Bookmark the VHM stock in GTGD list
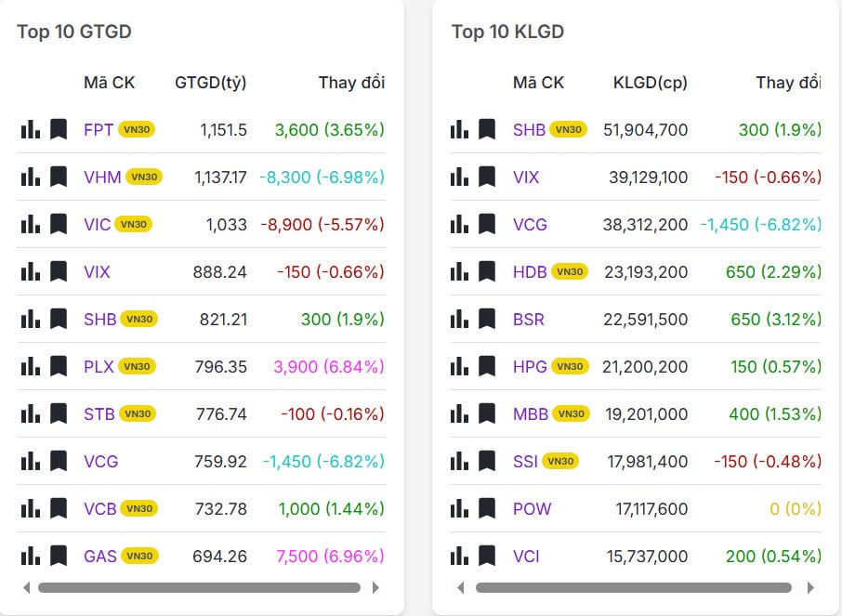This screenshot has width=842, height=616. [59, 177]
